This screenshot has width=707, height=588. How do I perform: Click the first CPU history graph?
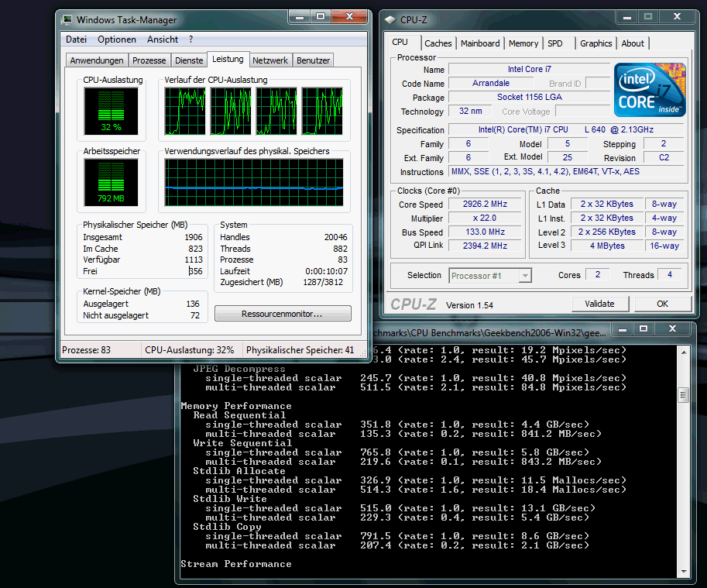185,112
